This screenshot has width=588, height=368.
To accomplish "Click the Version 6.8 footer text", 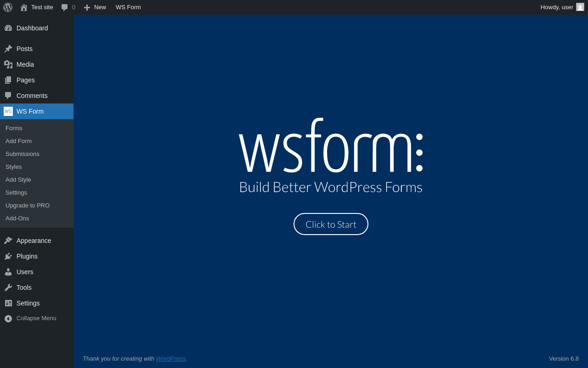I will click(x=564, y=359).
